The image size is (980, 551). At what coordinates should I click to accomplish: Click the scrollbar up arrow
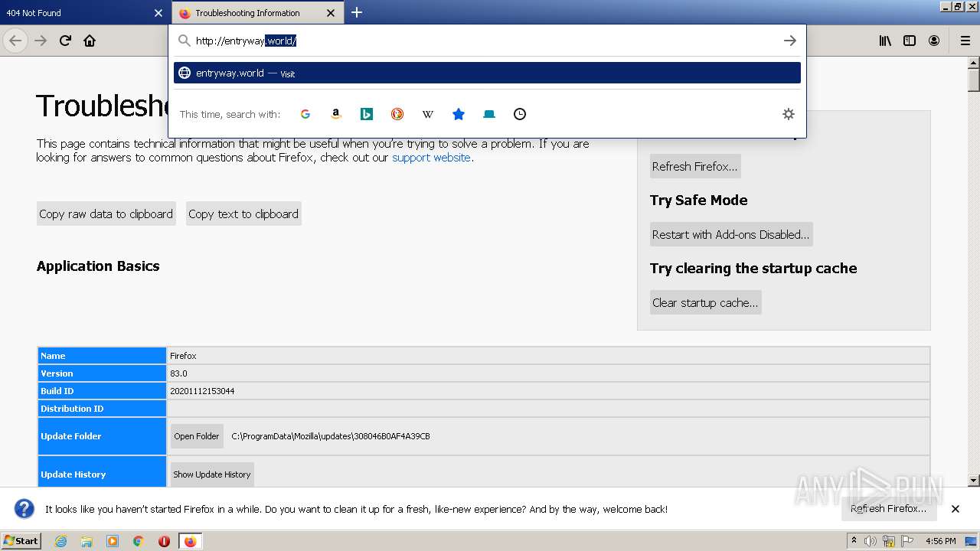(973, 63)
